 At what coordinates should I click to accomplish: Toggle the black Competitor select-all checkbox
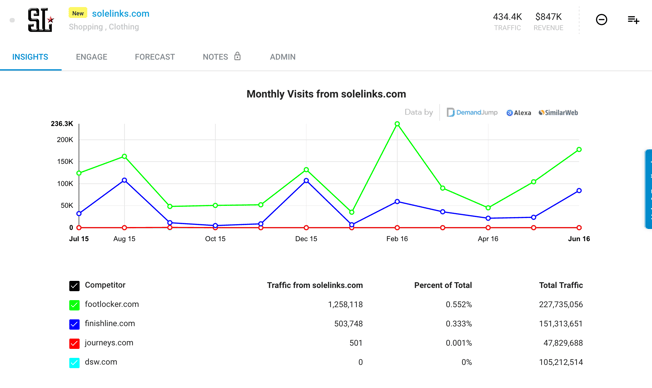tap(74, 286)
